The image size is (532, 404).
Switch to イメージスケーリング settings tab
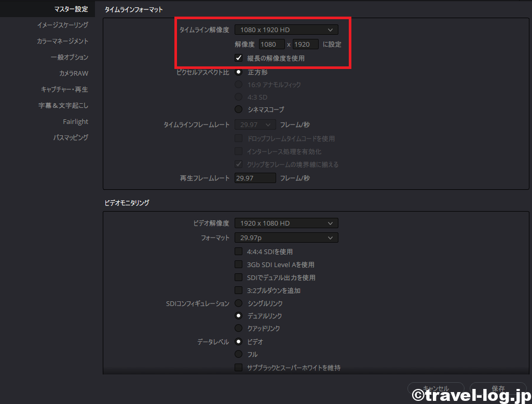pyautogui.click(x=62, y=25)
